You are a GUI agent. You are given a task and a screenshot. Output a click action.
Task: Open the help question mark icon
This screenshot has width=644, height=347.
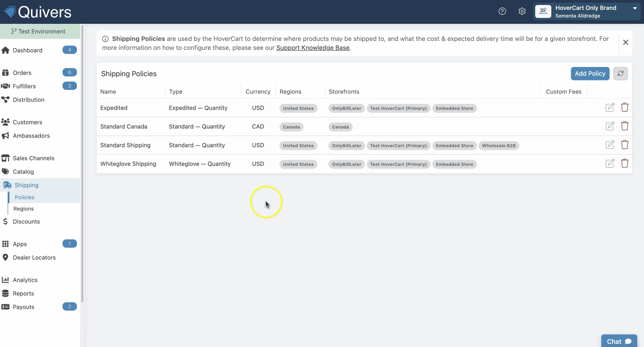pyautogui.click(x=502, y=12)
